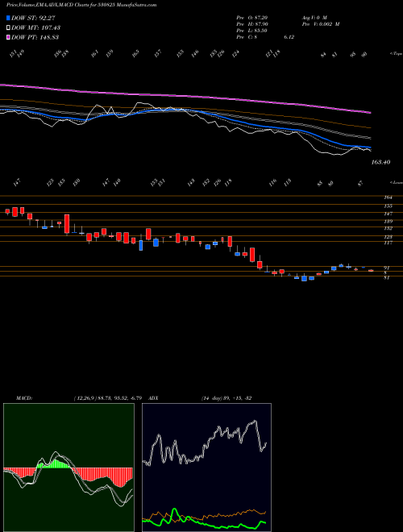Select the 'DOW ST: 92.27' legend text

pyautogui.click(x=33, y=18)
